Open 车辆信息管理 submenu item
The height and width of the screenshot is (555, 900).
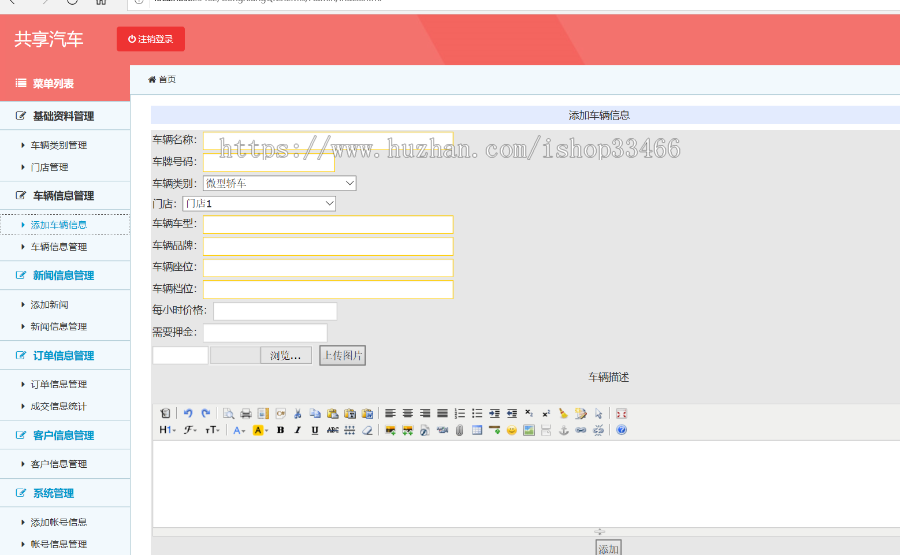coord(59,247)
